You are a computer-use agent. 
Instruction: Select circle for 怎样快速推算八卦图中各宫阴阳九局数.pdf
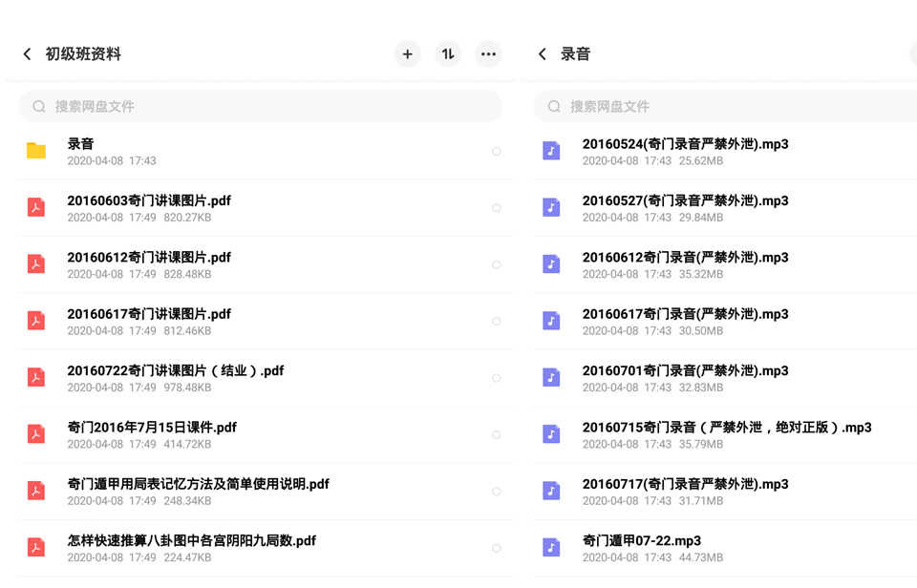[x=497, y=548]
